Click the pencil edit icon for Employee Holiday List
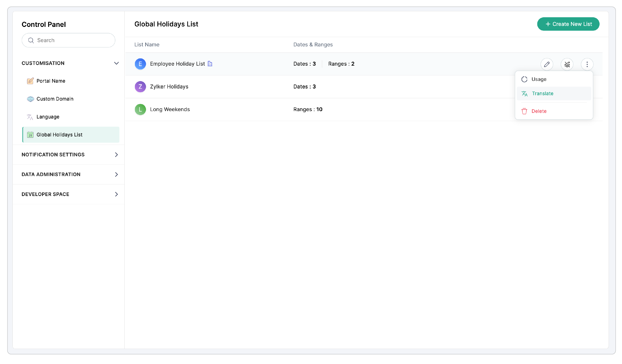This screenshot has height=364, width=622. coord(547,64)
